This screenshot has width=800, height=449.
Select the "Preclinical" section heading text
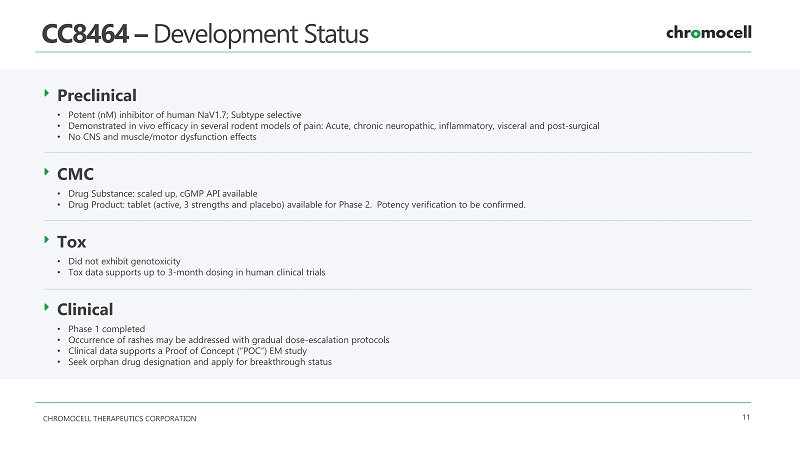click(x=97, y=96)
